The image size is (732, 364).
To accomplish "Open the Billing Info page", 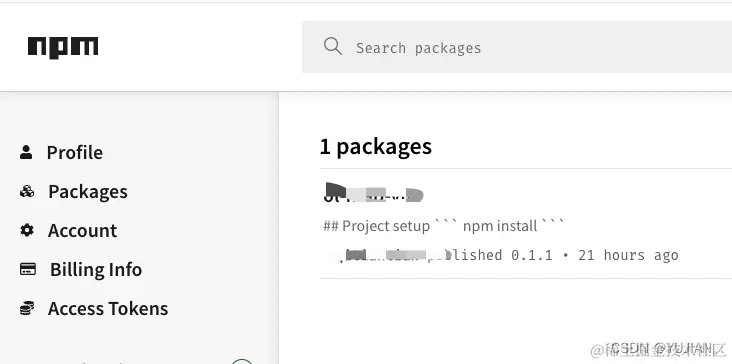I will [x=96, y=270].
